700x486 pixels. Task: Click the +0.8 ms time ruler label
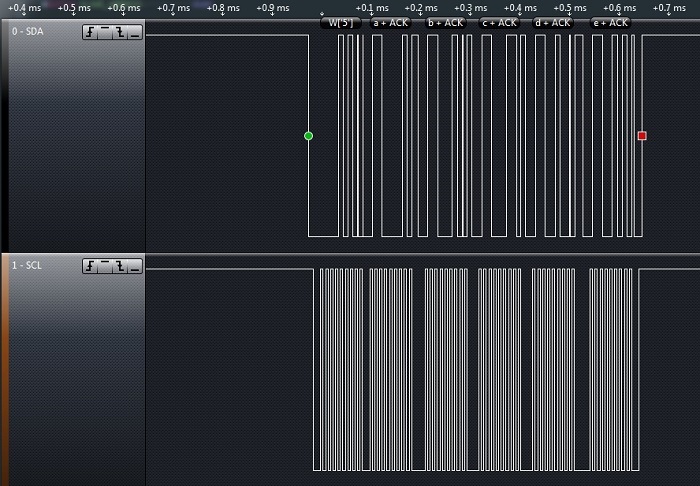223,8
